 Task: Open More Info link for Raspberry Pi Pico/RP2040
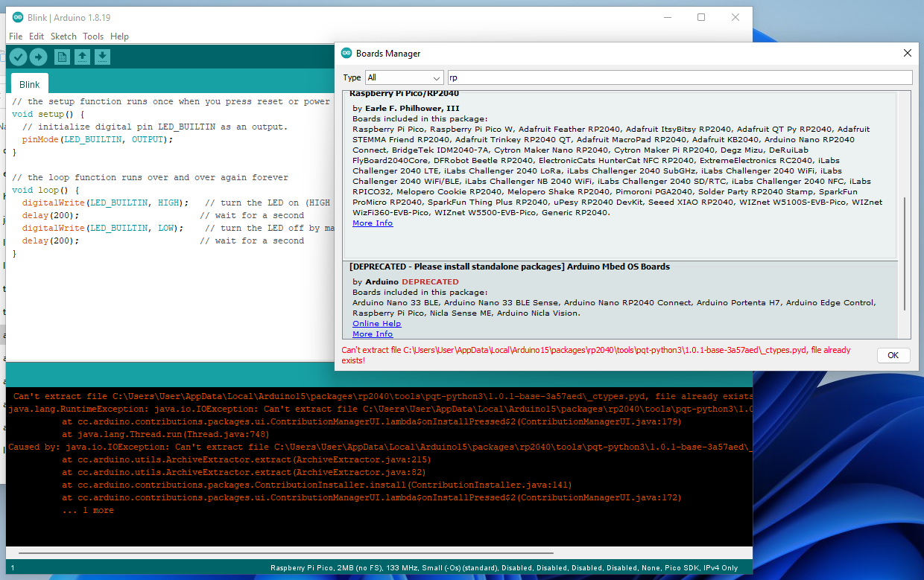(373, 223)
